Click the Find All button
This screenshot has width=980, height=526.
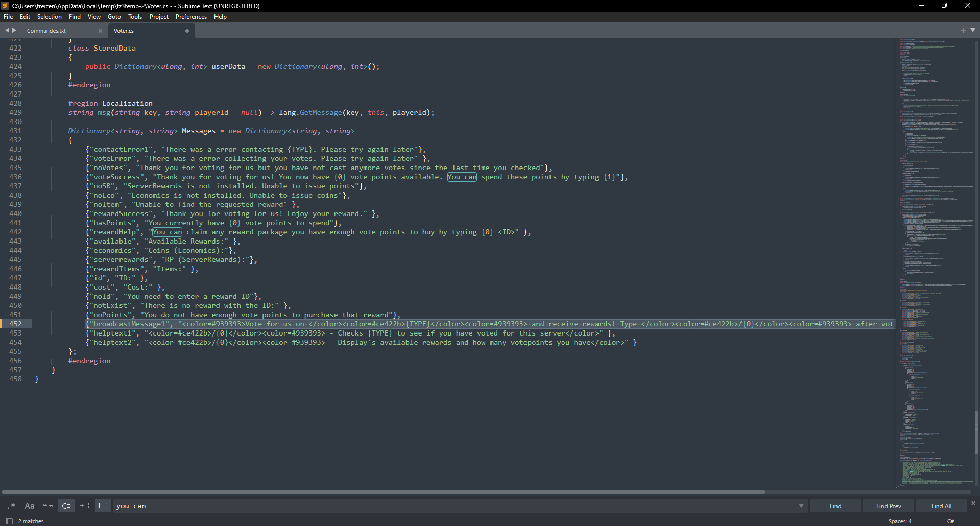[x=941, y=506]
